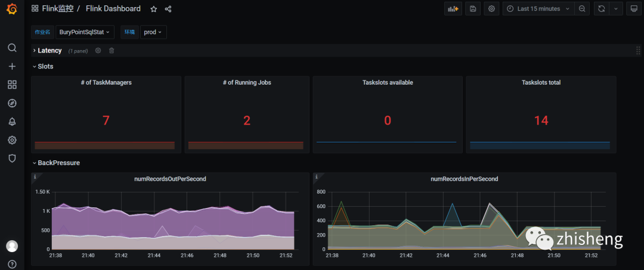
Task: Open the Last 15 minutes time picker
Action: 538,8
